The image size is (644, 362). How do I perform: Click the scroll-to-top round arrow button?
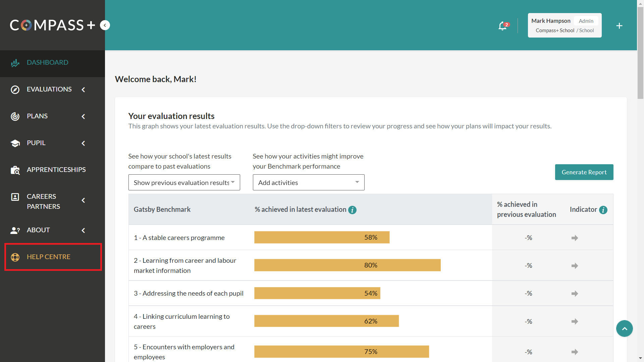coord(624,328)
